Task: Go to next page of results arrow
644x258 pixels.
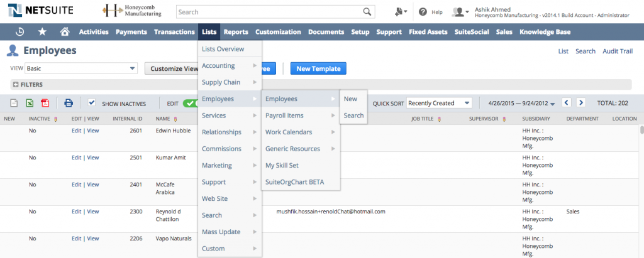Action: click(580, 102)
